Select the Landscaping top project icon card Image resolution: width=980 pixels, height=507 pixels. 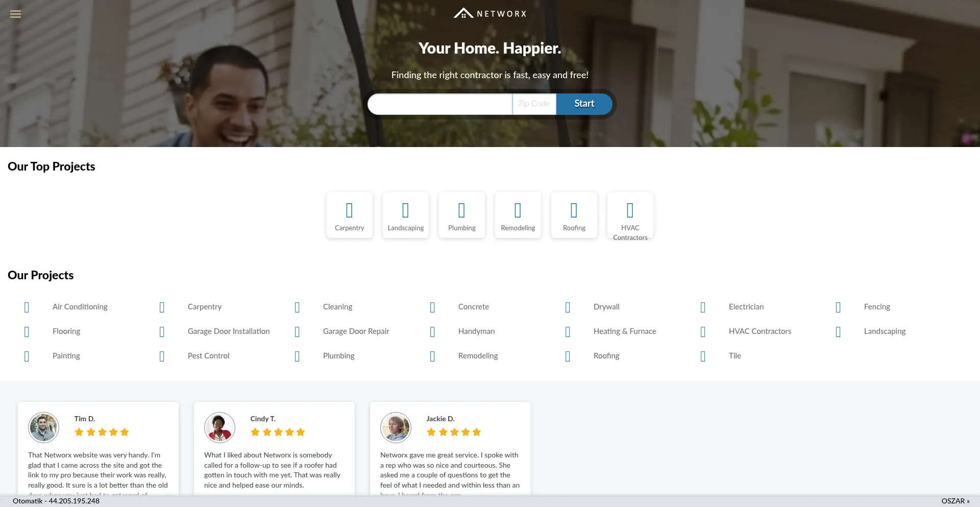[406, 215]
